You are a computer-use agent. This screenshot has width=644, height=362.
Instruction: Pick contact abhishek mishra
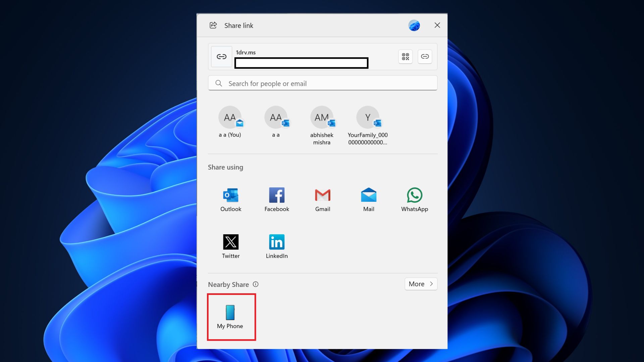point(322,126)
